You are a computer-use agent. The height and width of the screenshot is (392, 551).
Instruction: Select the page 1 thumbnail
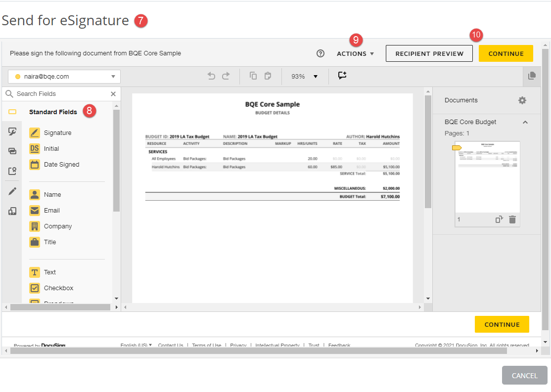[487, 177]
